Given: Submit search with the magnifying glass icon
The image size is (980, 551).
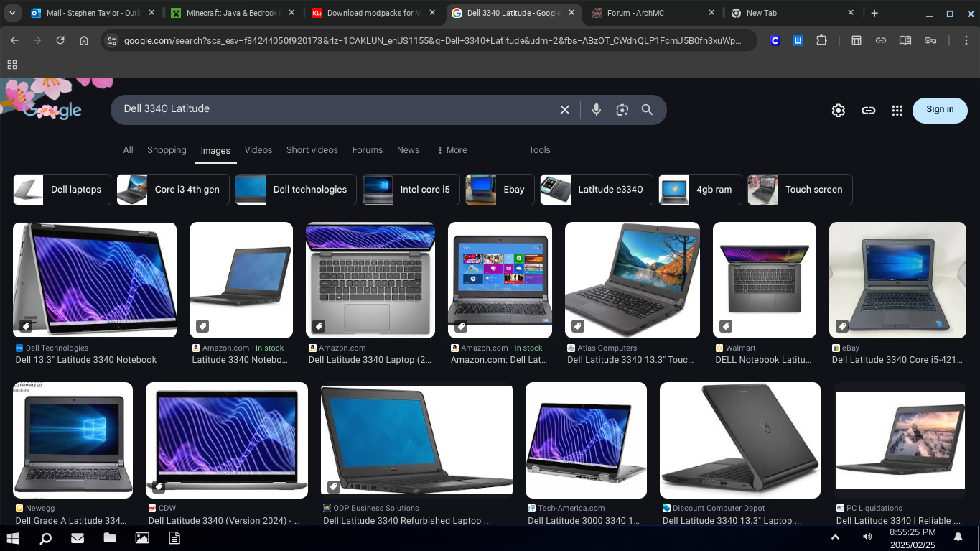Looking at the screenshot, I should pos(647,110).
